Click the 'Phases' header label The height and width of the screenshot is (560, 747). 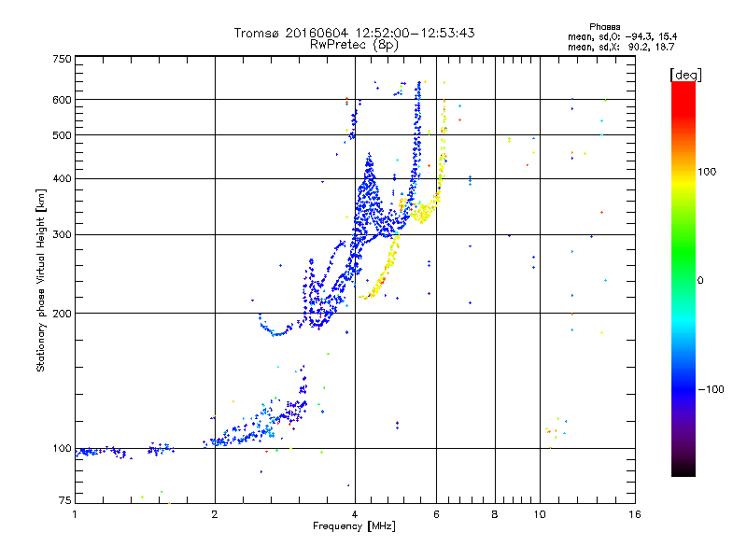click(x=604, y=27)
